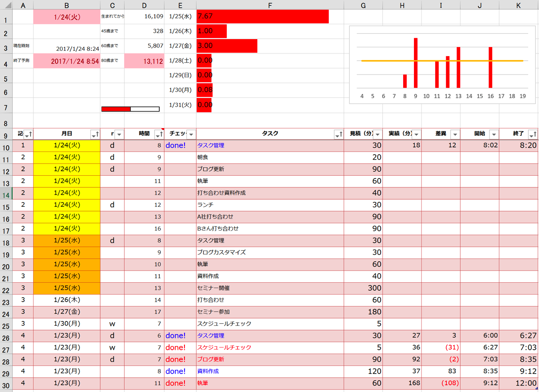539x392 pixels.
Task: Open the 開始 column filter dropdown
Action: 494,134
